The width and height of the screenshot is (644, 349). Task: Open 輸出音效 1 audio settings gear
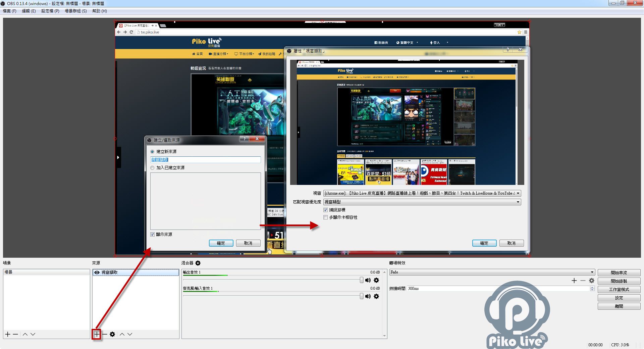pos(376,280)
